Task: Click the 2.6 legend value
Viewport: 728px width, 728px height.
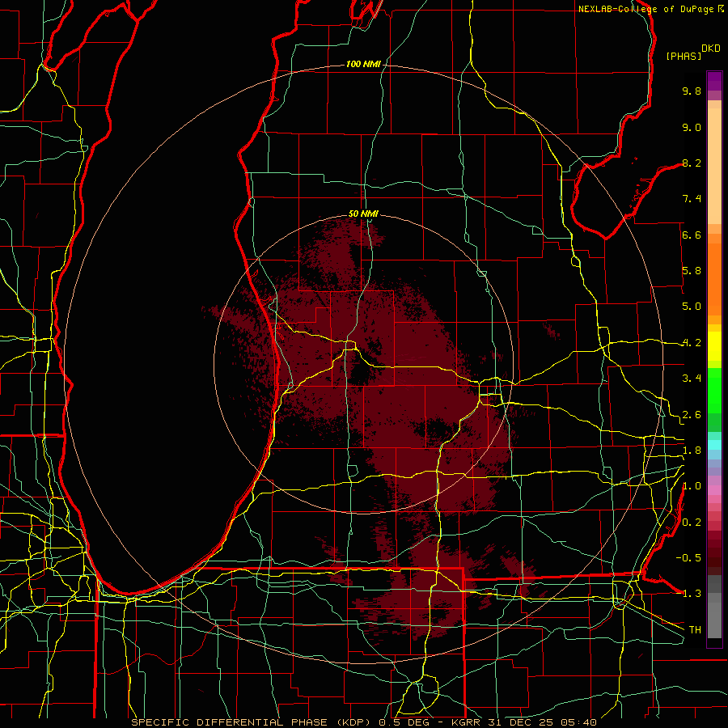Action: pyautogui.click(x=692, y=415)
